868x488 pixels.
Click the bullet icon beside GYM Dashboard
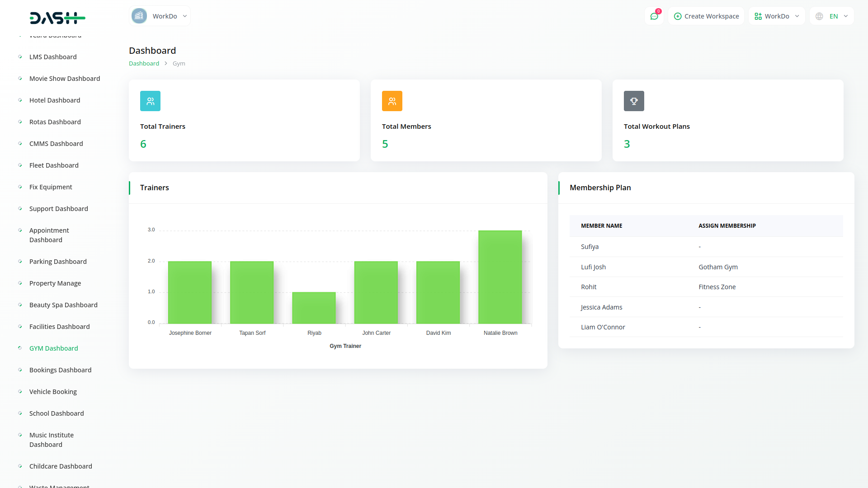(20, 348)
